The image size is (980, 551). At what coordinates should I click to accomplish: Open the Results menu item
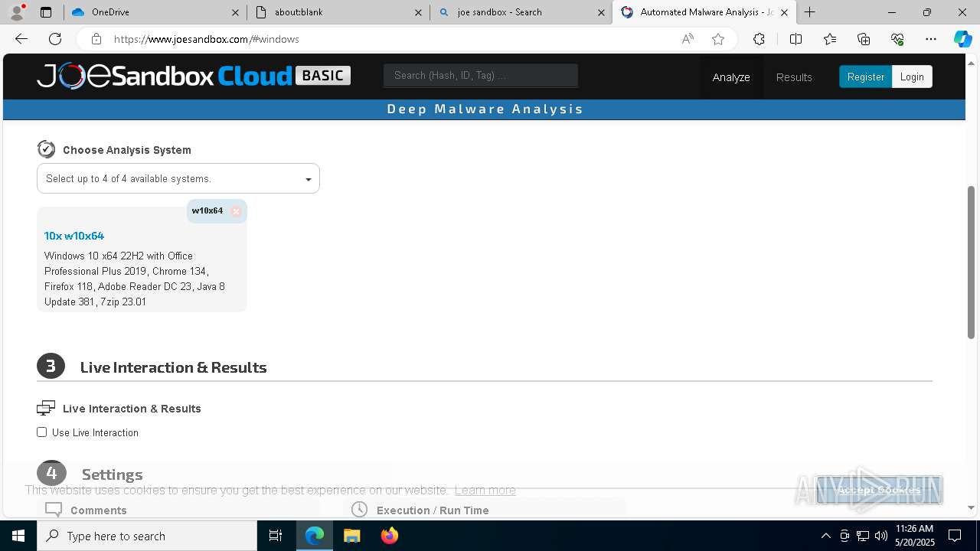(x=794, y=77)
